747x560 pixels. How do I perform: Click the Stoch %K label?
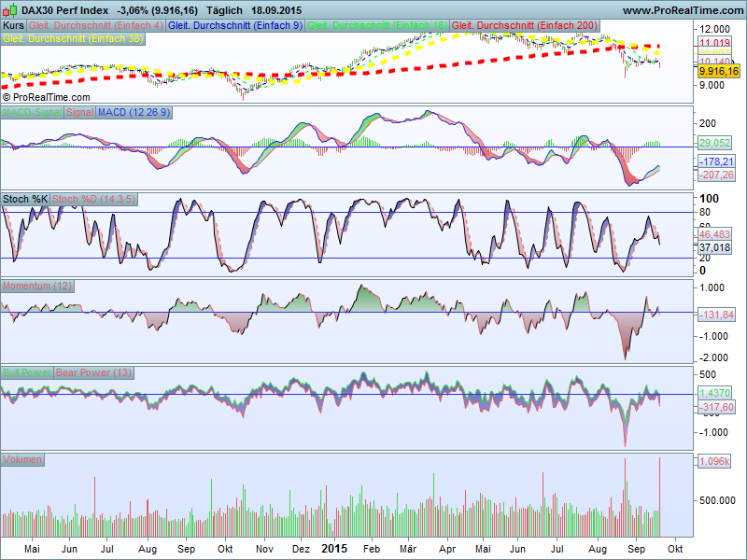click(x=25, y=199)
